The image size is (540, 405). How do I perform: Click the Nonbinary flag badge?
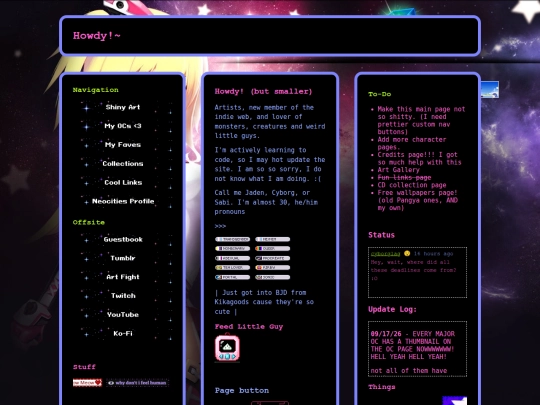pos(232,249)
